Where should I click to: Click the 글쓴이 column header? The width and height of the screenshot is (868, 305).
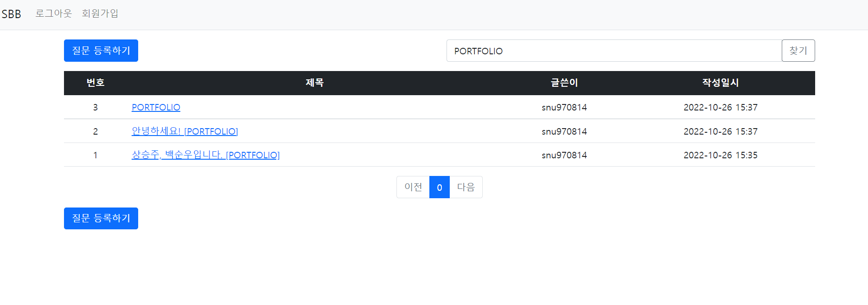pos(564,83)
